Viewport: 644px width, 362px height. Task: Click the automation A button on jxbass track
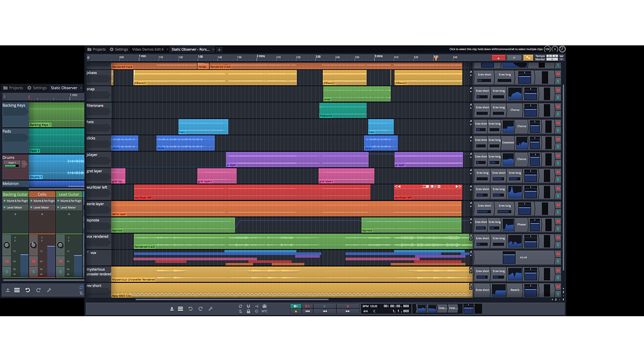click(471, 72)
